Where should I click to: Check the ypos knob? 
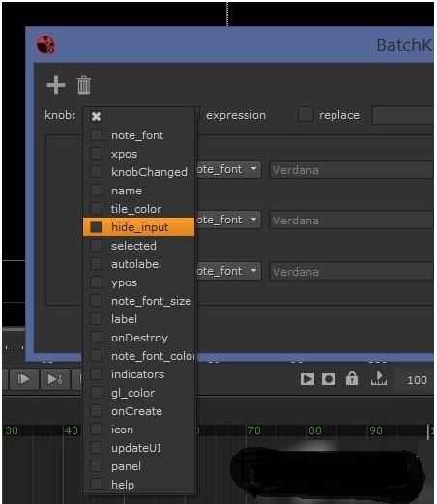pyautogui.click(x=96, y=282)
